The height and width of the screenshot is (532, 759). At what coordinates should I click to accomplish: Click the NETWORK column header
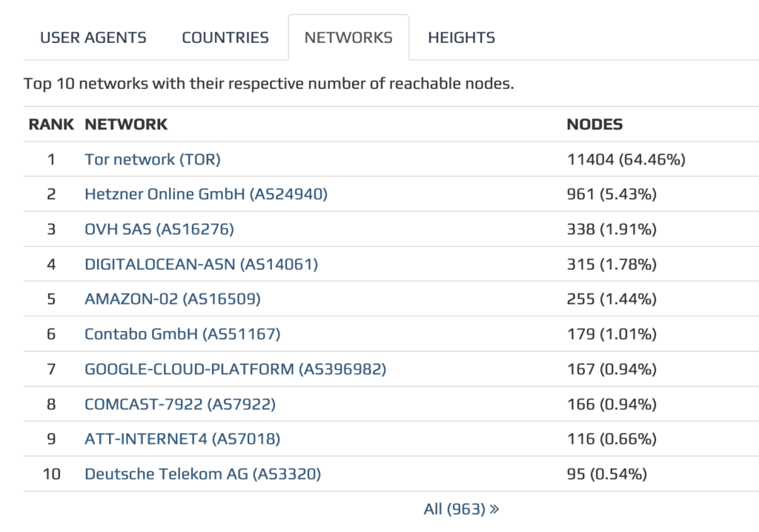point(127,124)
